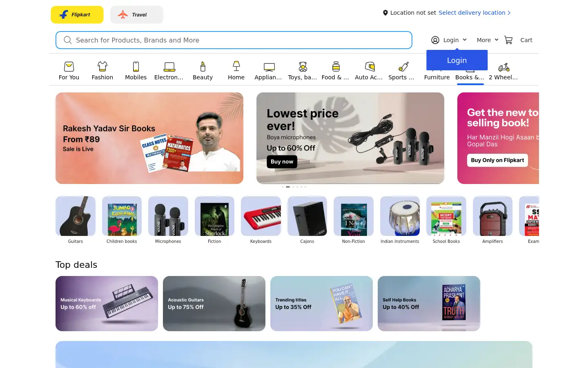Open the For You category icon
This screenshot has height=368, width=588.
[69, 67]
